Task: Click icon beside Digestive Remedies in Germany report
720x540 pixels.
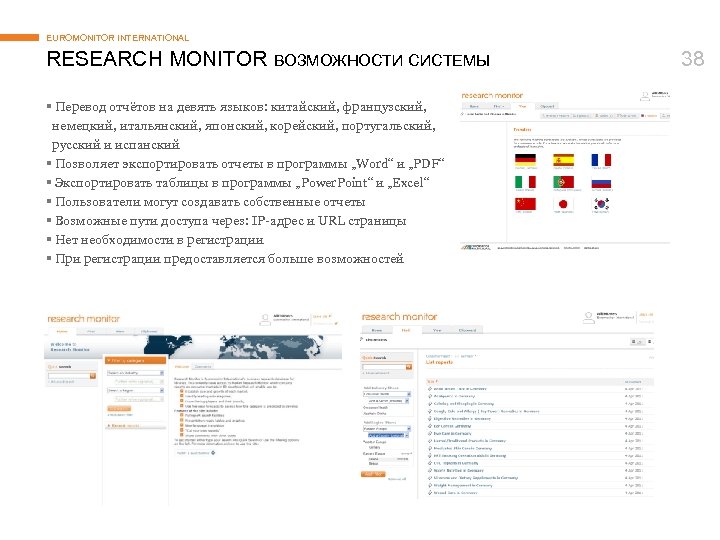Action: pyautogui.click(x=430, y=419)
